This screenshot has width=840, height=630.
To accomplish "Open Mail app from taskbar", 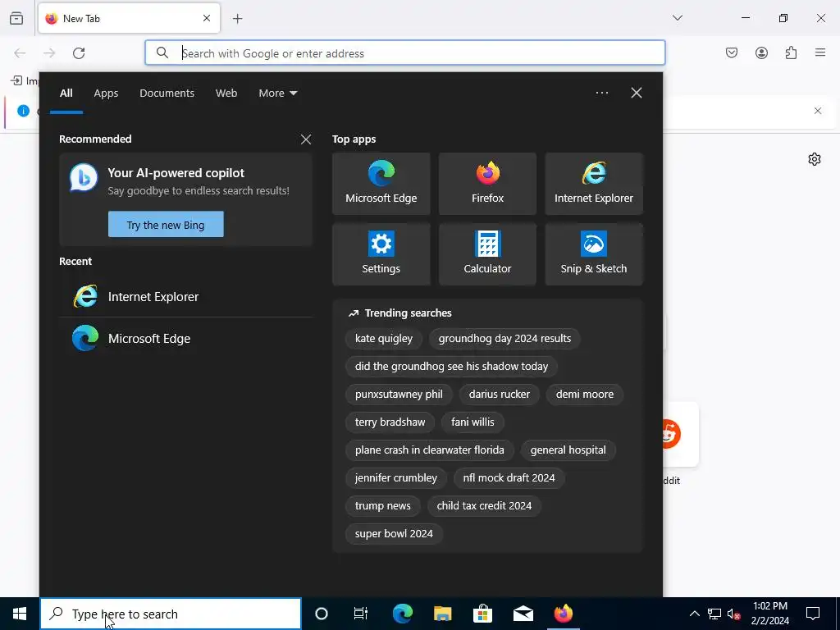I will [x=523, y=614].
